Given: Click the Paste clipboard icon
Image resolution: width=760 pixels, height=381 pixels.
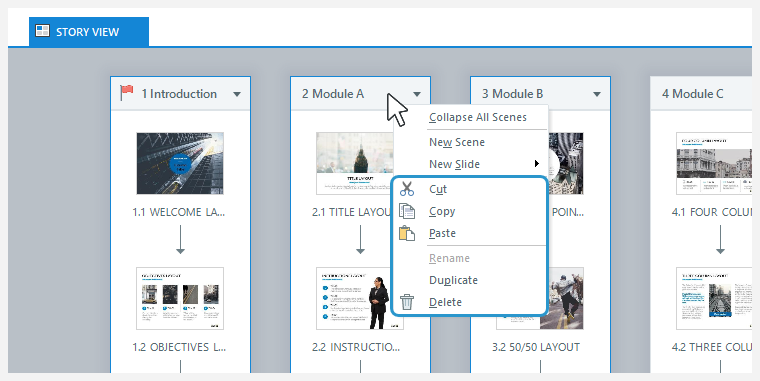Looking at the screenshot, I should [407, 233].
